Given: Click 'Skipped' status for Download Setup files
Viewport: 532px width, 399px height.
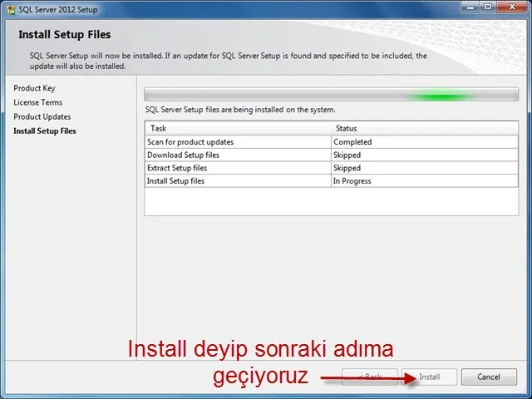Looking at the screenshot, I should tap(425, 155).
